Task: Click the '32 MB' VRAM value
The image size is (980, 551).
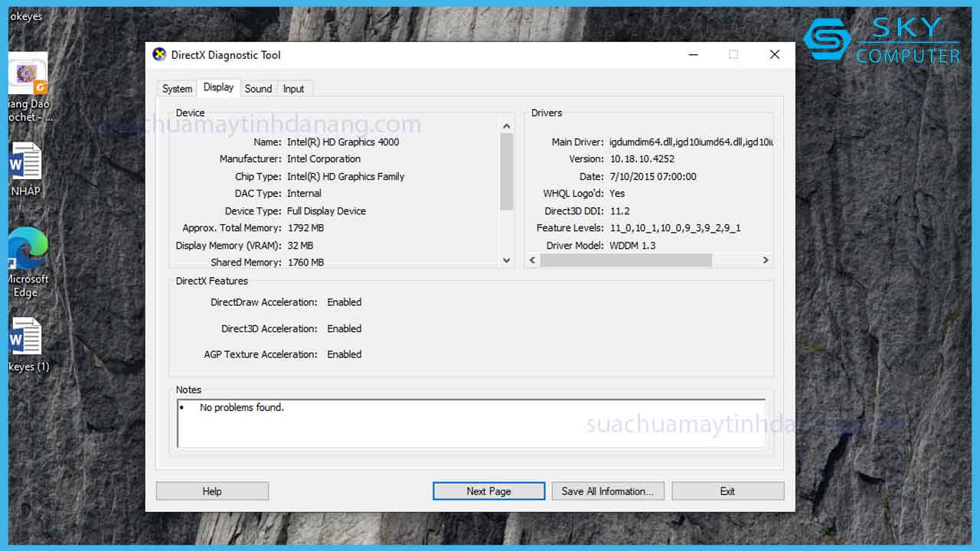Action: (300, 246)
